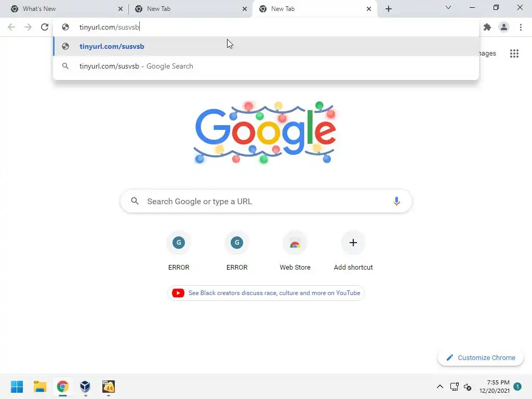Click the YouTube logo in promo
Screen dimensions: 532x399
click(x=178, y=293)
